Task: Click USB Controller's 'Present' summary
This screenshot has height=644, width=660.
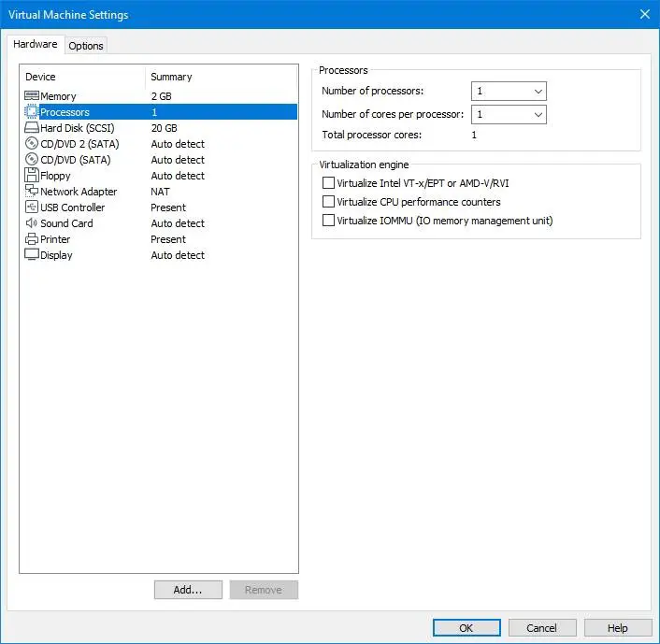Action: 168,208
